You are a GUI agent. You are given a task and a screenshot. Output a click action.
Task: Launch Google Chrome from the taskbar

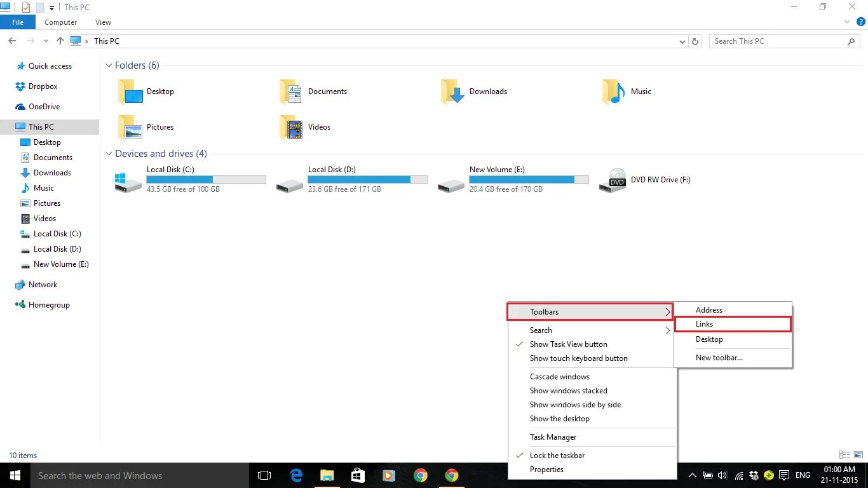coord(421,475)
